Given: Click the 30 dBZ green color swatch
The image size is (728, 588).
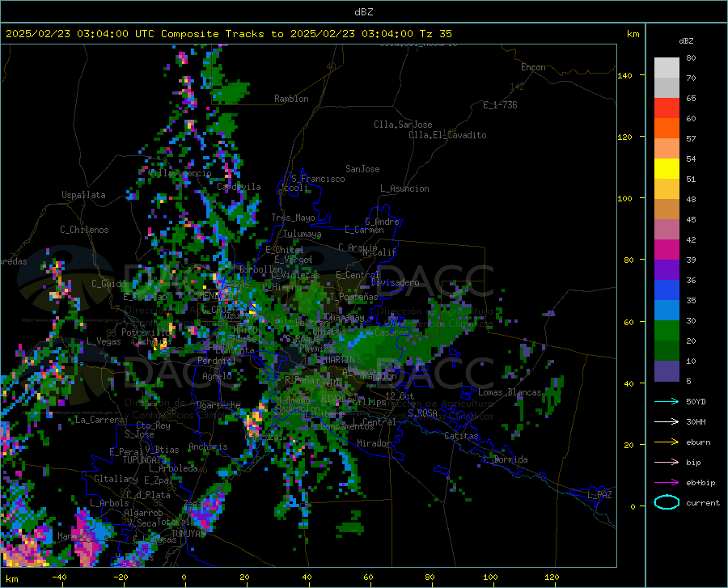Looking at the screenshot, I should point(667,331).
